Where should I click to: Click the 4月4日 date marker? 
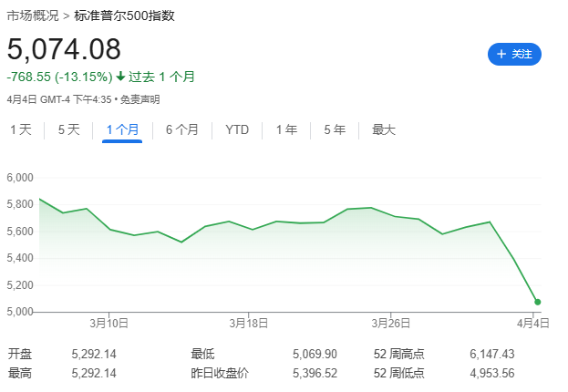(x=532, y=323)
